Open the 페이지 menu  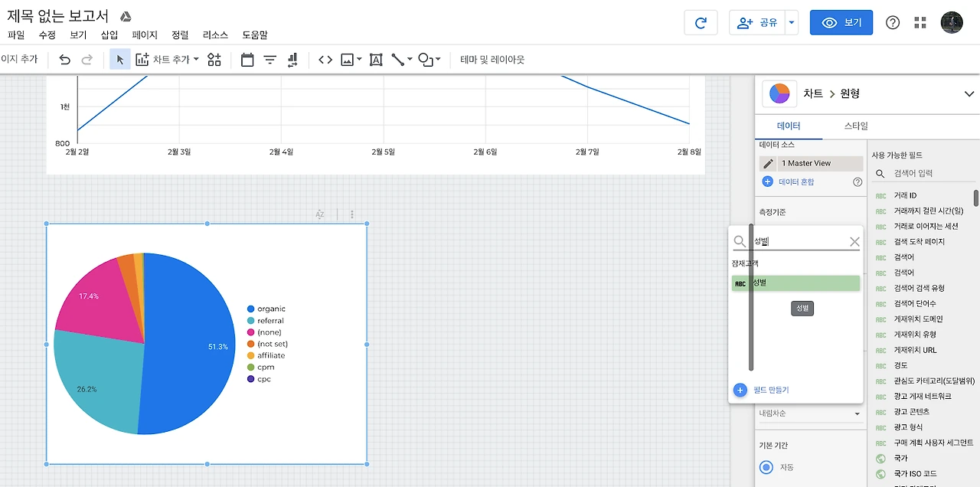pos(145,35)
